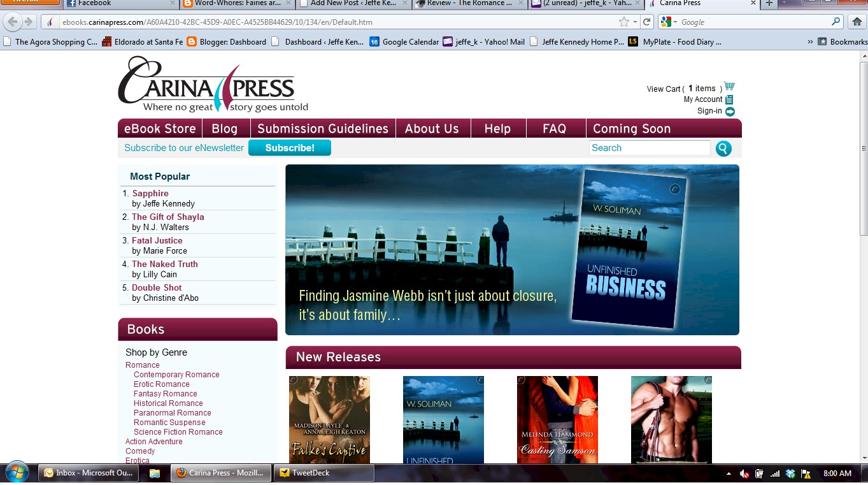Click the teal search magnifier button
Viewport: 868px width, 485px height.
[723, 148]
